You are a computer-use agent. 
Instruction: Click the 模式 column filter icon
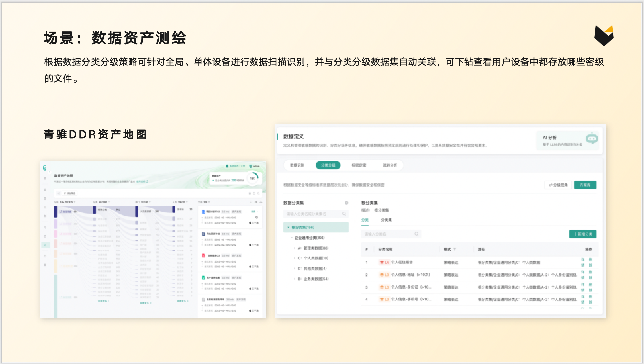coord(455,249)
